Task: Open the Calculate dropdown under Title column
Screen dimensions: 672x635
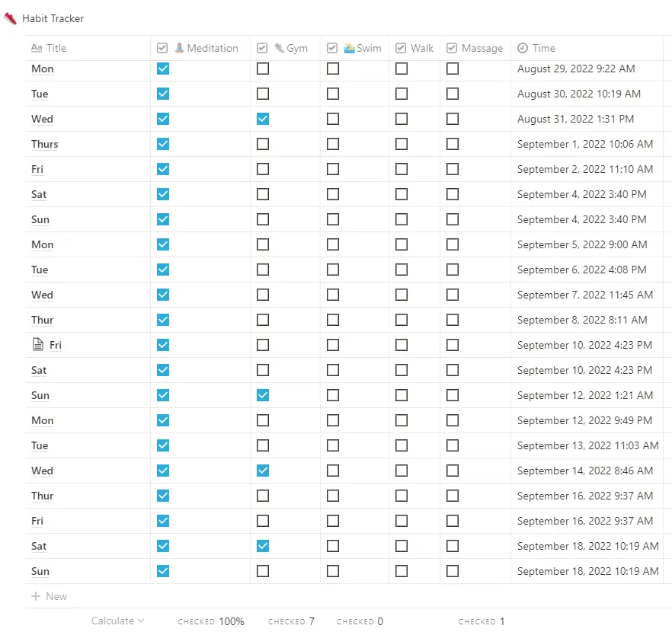Action: 117,621
